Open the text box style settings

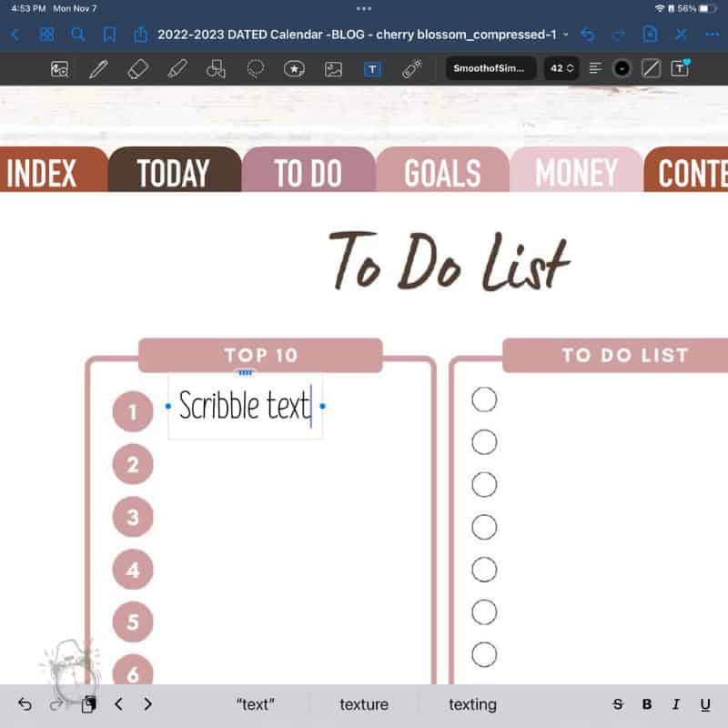pos(680,68)
